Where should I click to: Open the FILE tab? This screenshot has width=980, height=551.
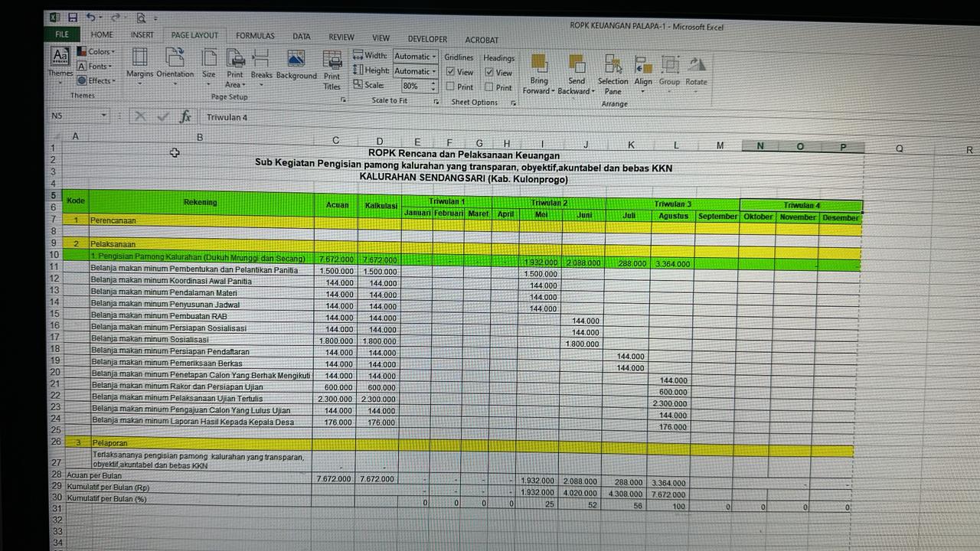click(62, 34)
